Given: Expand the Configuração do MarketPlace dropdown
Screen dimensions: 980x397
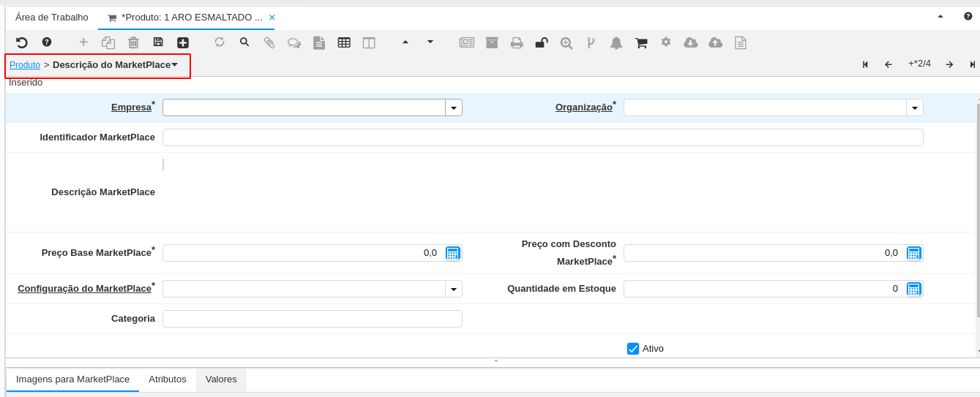Looking at the screenshot, I should click(x=454, y=289).
